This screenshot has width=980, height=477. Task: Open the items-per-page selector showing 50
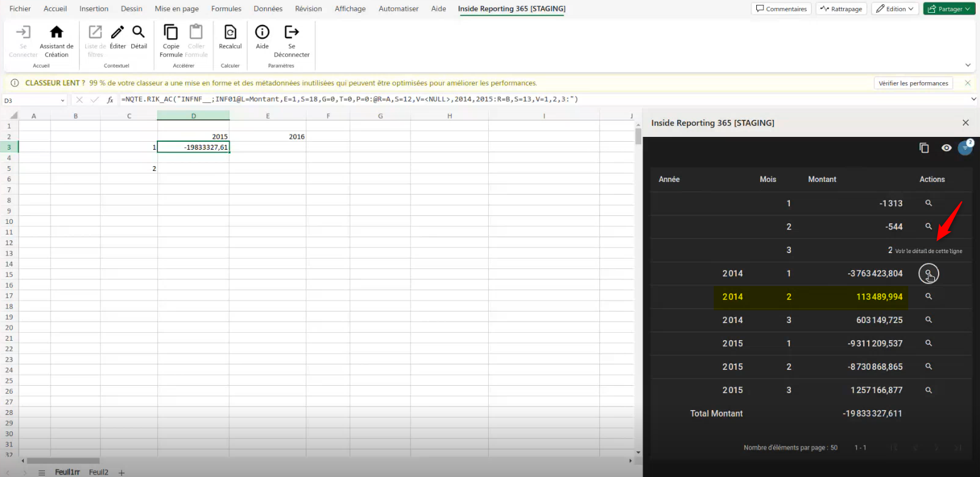834,448
